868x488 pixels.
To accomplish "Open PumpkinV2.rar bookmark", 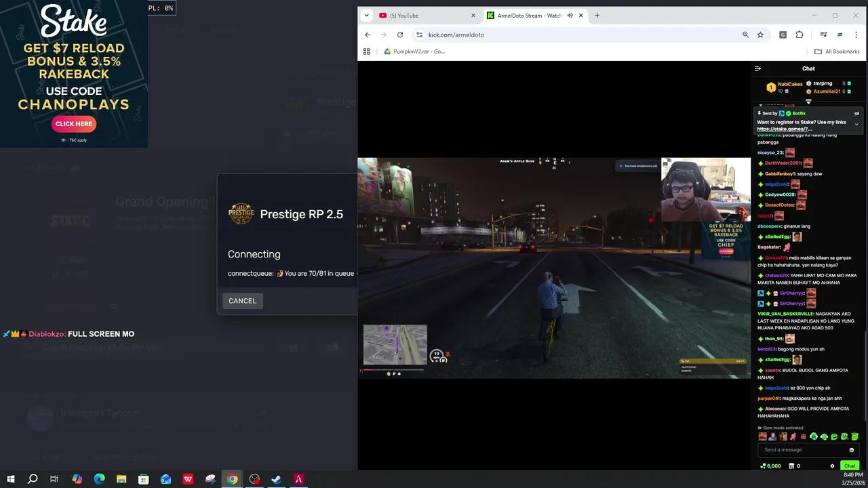I will (414, 52).
